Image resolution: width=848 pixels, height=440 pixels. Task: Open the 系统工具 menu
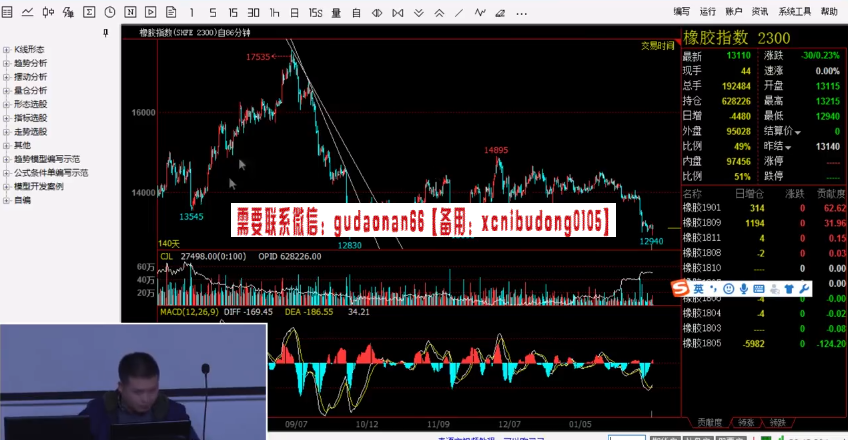click(794, 11)
